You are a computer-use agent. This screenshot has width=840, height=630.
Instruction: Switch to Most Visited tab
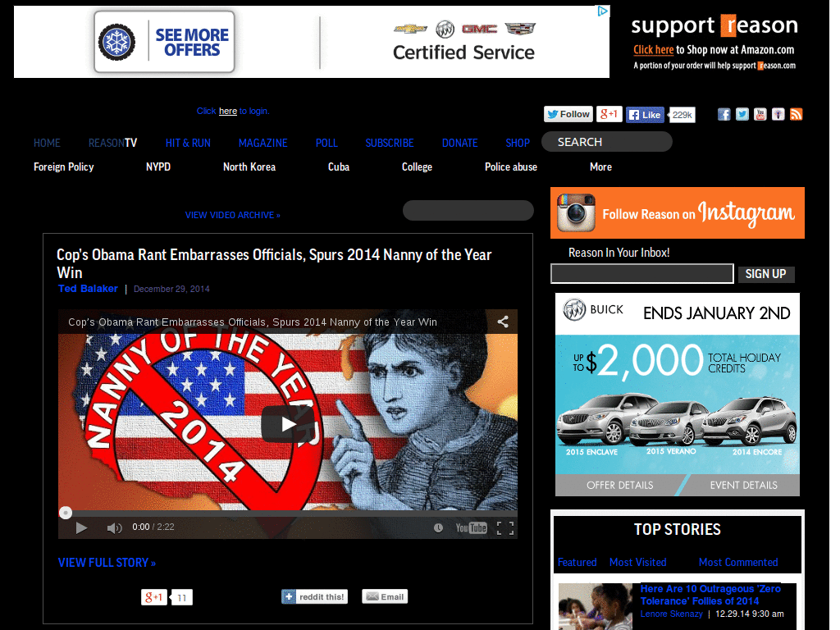[638, 562]
